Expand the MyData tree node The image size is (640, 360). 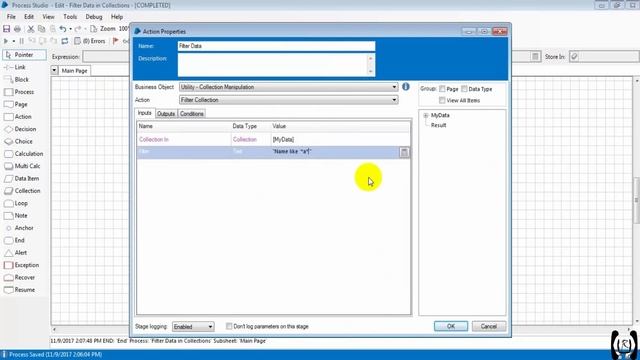[426, 116]
